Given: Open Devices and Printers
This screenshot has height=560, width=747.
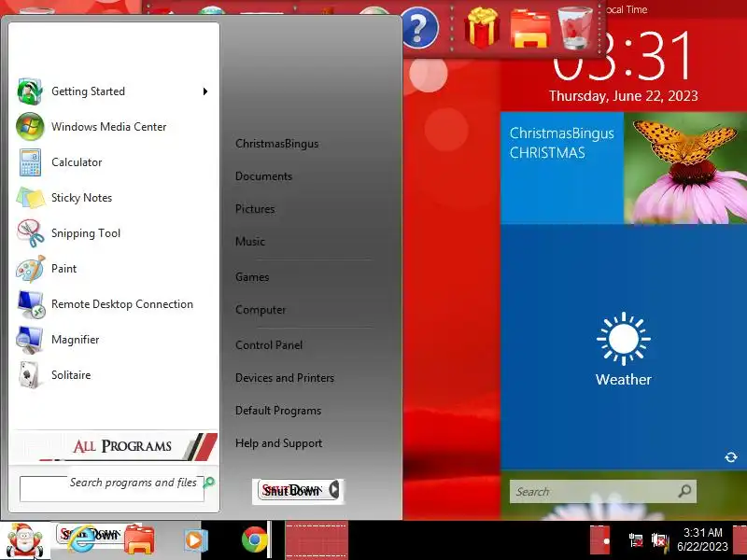Looking at the screenshot, I should 285,378.
